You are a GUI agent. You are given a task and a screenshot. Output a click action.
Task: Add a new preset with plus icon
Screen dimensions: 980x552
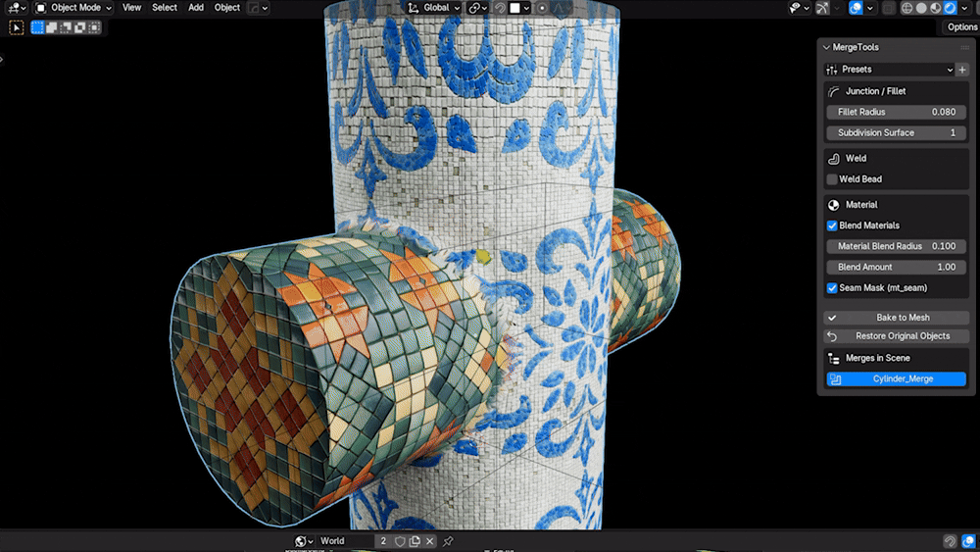tap(962, 70)
